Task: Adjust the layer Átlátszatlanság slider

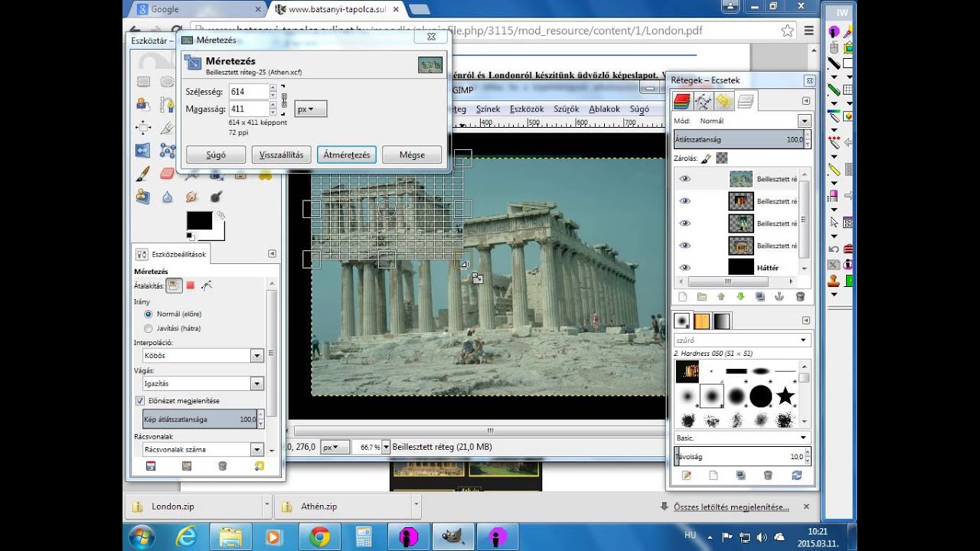Action: pyautogui.click(x=741, y=140)
